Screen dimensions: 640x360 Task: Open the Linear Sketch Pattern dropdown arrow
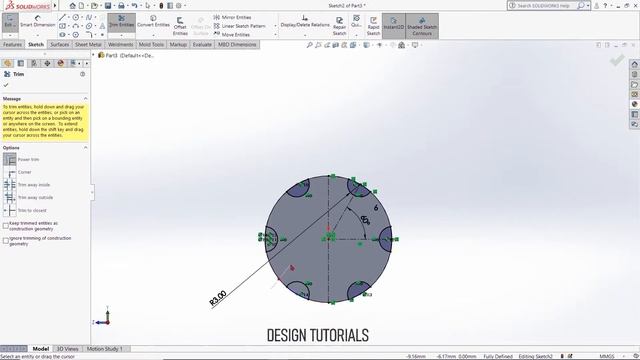click(275, 26)
